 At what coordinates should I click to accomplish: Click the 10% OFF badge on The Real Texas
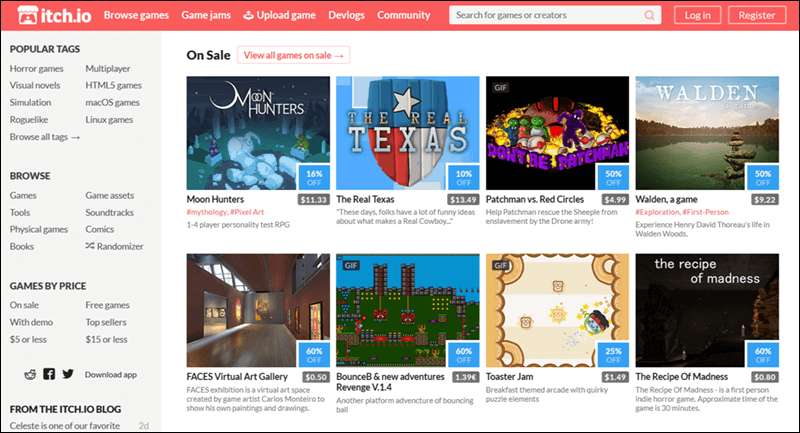[x=463, y=177]
